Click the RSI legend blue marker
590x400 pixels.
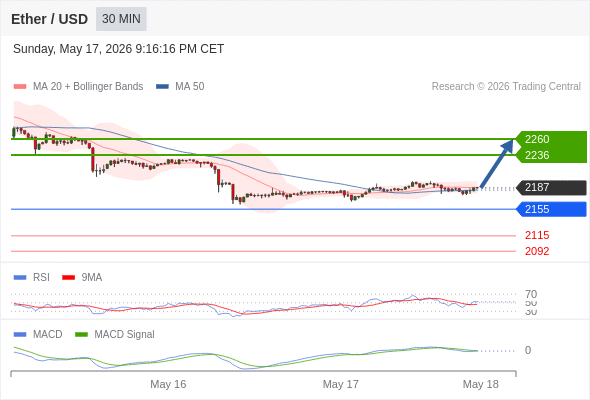(20, 278)
